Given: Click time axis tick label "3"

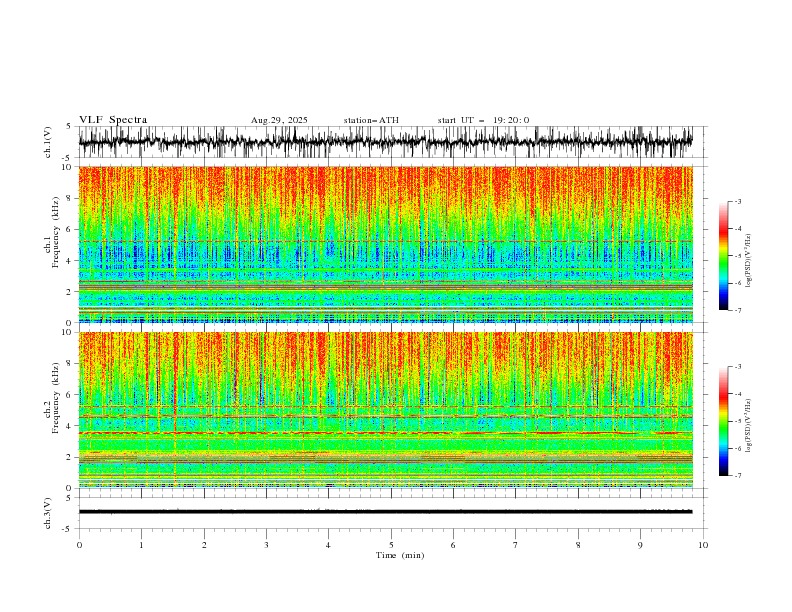Looking at the screenshot, I should (x=266, y=545).
